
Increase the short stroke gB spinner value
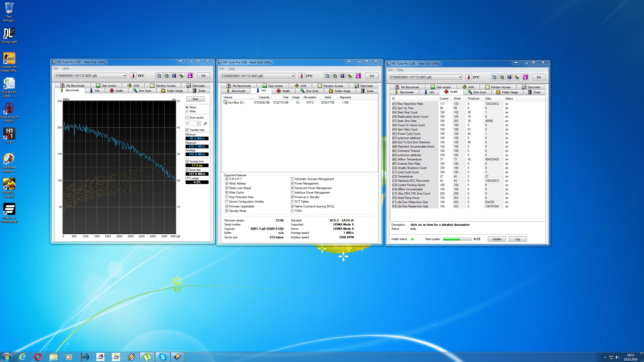coord(199,122)
